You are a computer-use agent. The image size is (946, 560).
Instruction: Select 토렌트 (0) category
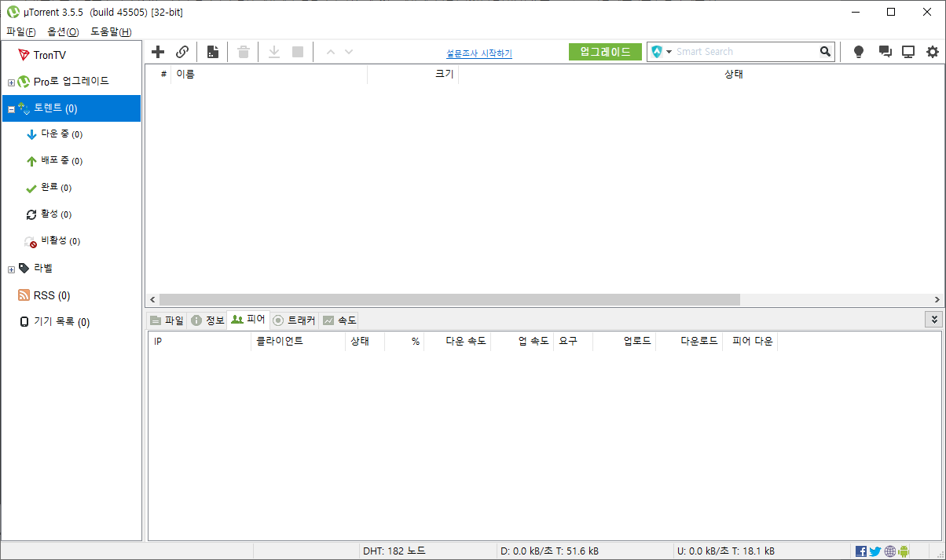[x=71, y=108]
